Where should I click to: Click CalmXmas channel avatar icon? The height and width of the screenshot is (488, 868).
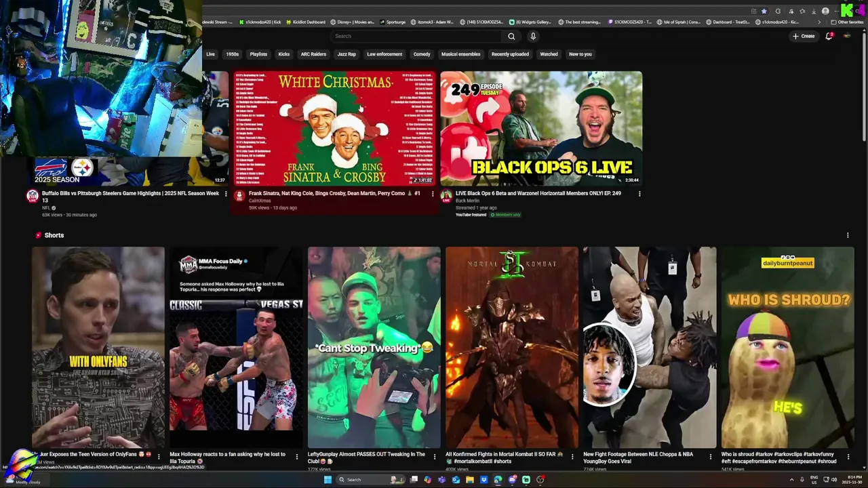(239, 196)
